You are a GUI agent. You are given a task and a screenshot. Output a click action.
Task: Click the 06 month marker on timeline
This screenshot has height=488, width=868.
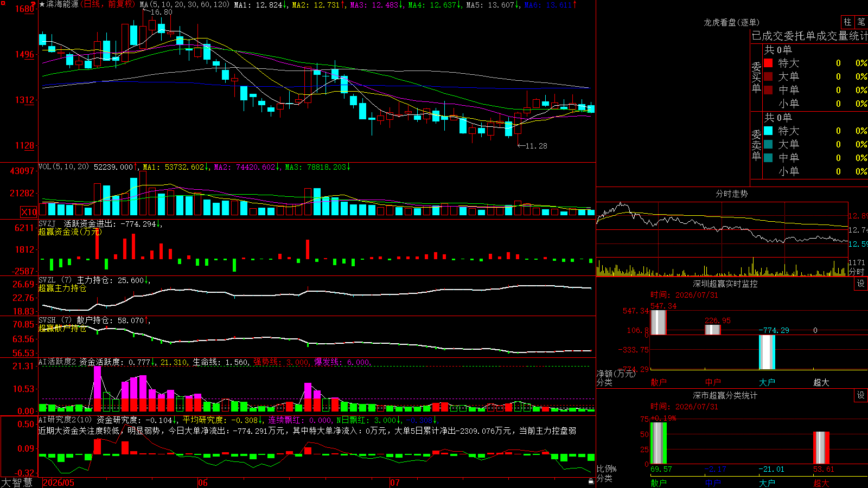pos(203,483)
